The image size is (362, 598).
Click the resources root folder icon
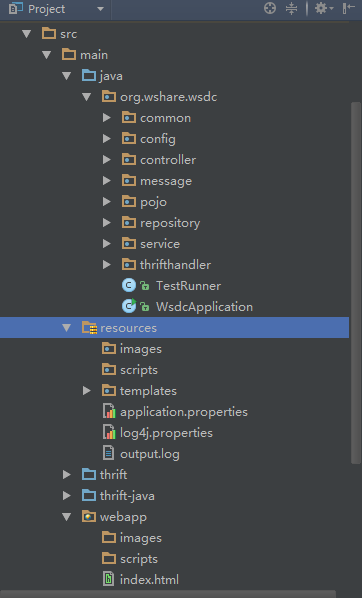point(90,327)
